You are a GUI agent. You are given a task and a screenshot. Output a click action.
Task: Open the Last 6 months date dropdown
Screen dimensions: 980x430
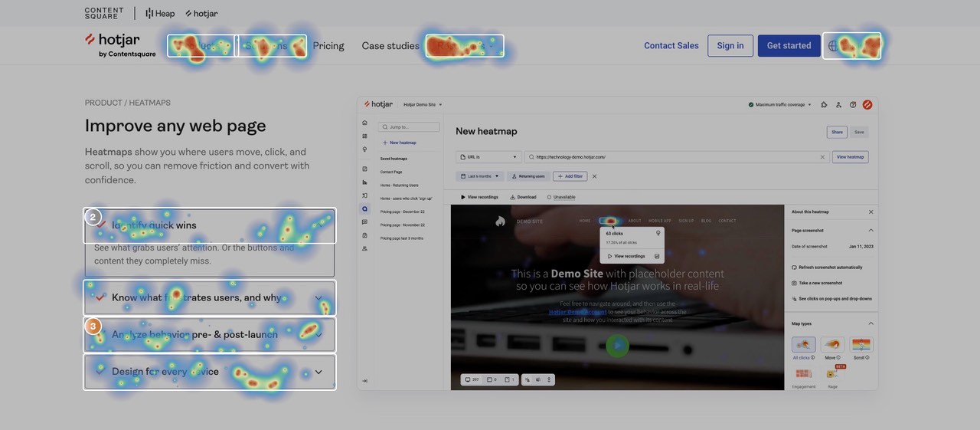pyautogui.click(x=480, y=176)
